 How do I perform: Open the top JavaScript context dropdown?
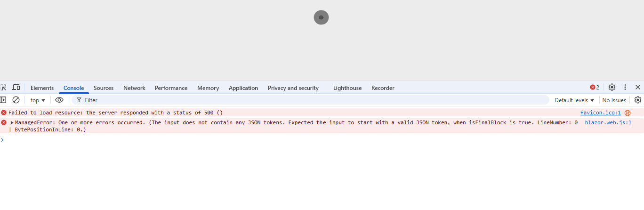click(38, 100)
